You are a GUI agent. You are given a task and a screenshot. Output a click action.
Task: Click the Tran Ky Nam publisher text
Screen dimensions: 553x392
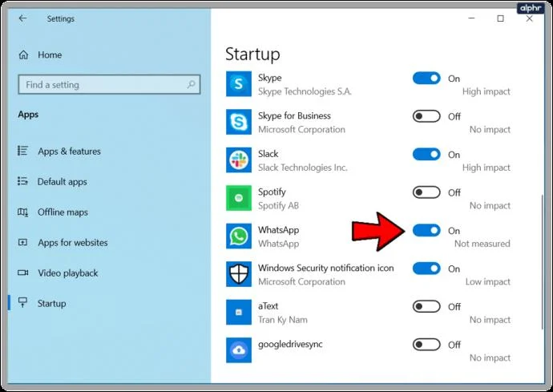coord(282,320)
